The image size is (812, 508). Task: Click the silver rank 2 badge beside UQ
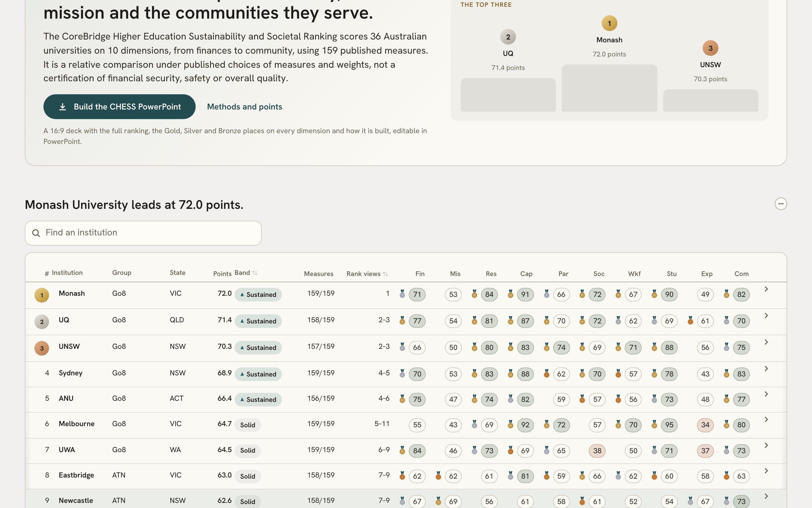(42, 321)
